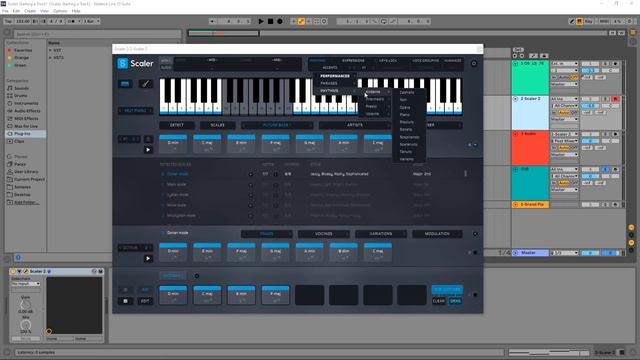Select B dim chord pad in Section B
Screen dimensions: 640x360
click(344, 253)
